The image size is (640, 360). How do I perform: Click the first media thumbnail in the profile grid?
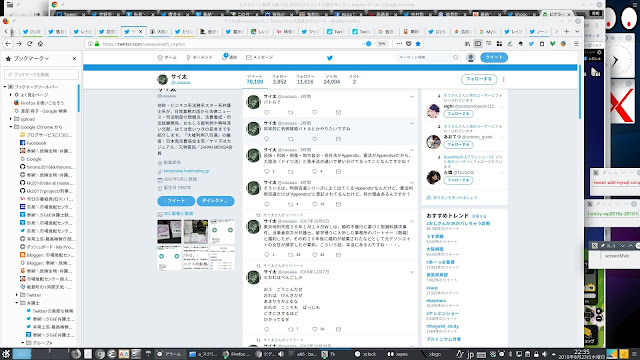[x=169, y=231]
